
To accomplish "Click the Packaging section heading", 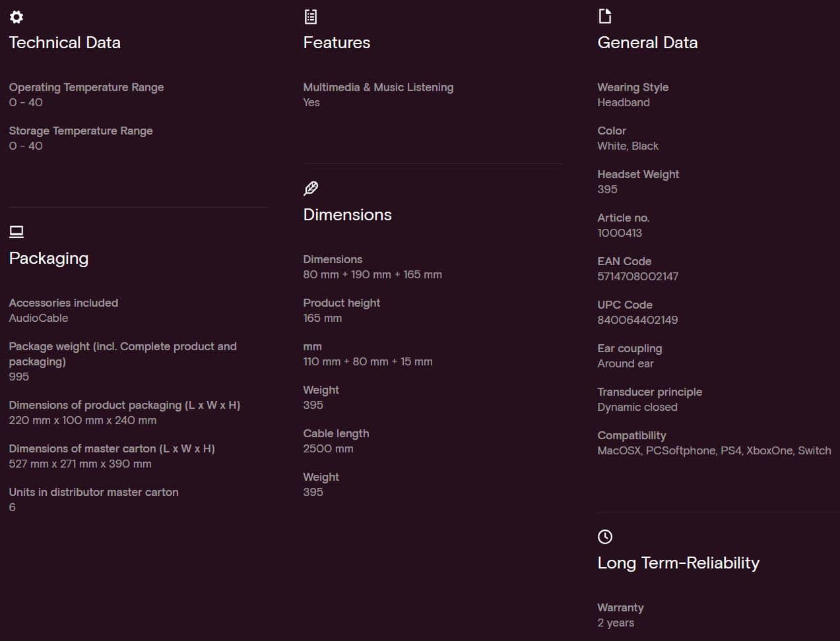I will pos(49,259).
